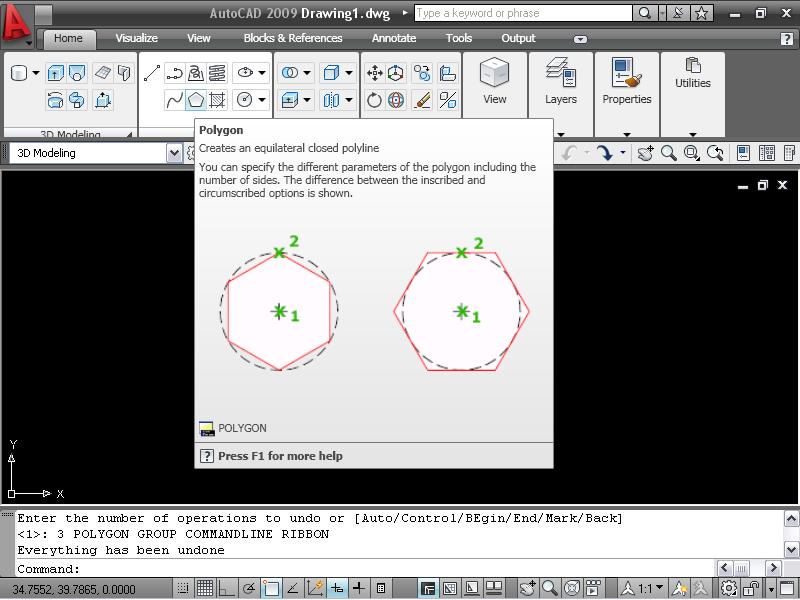Viewport: 800px width, 600px height.
Task: Select the Spline curve tool
Action: pos(174,100)
